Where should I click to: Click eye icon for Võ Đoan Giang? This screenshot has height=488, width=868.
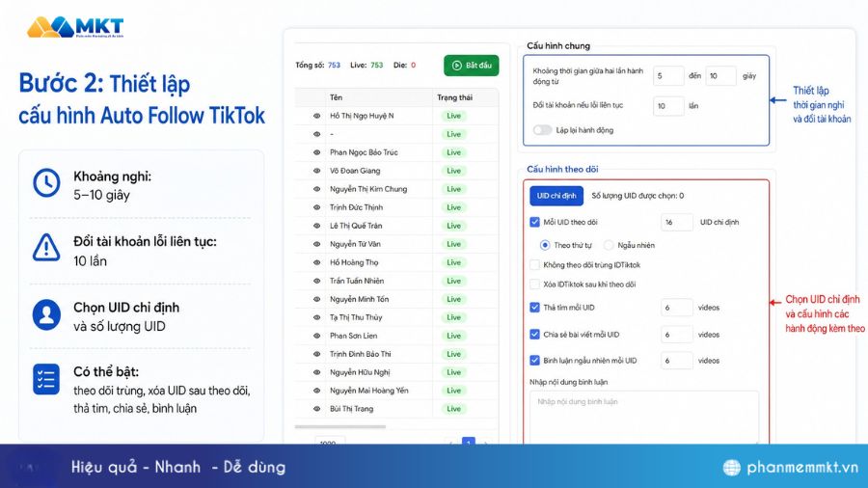(x=316, y=171)
